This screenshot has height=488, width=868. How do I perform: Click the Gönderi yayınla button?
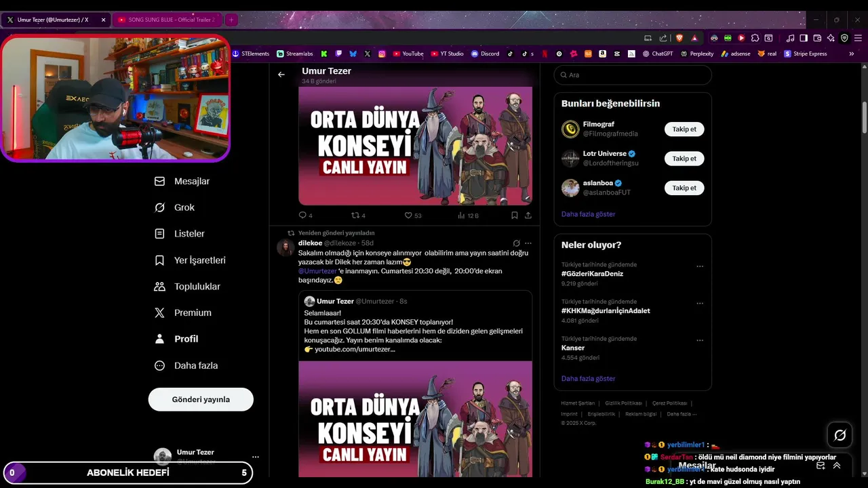pos(201,399)
